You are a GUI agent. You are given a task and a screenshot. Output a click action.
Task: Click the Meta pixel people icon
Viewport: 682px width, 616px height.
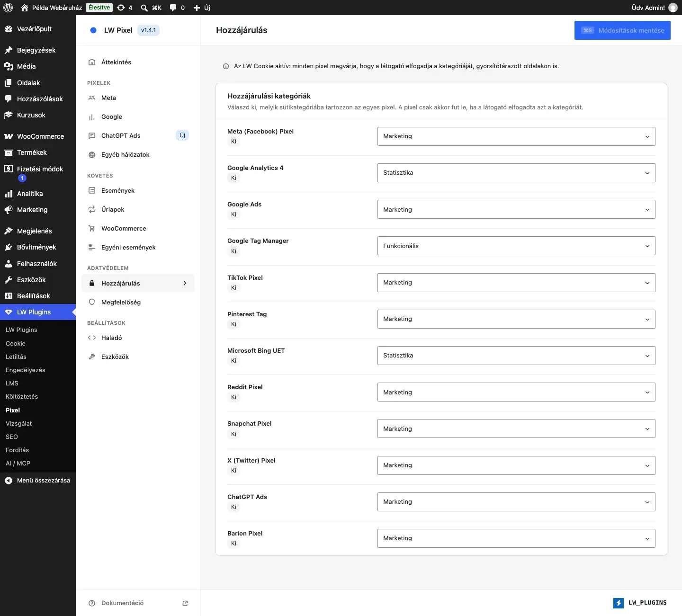click(x=92, y=98)
